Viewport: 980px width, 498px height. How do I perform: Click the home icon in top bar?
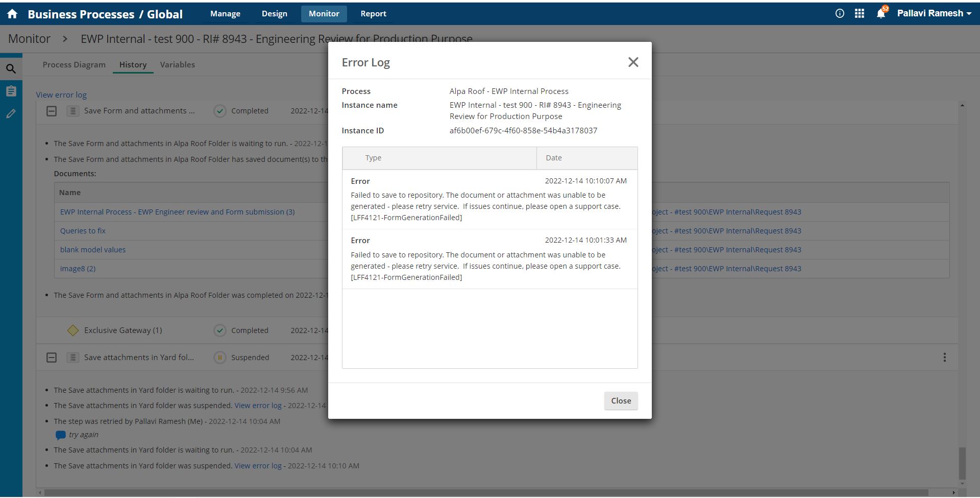[x=12, y=14]
